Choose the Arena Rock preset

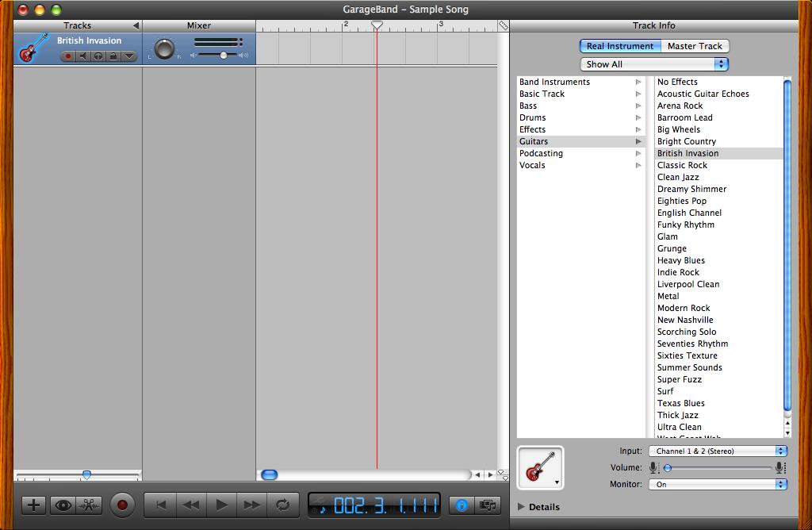(x=718, y=106)
